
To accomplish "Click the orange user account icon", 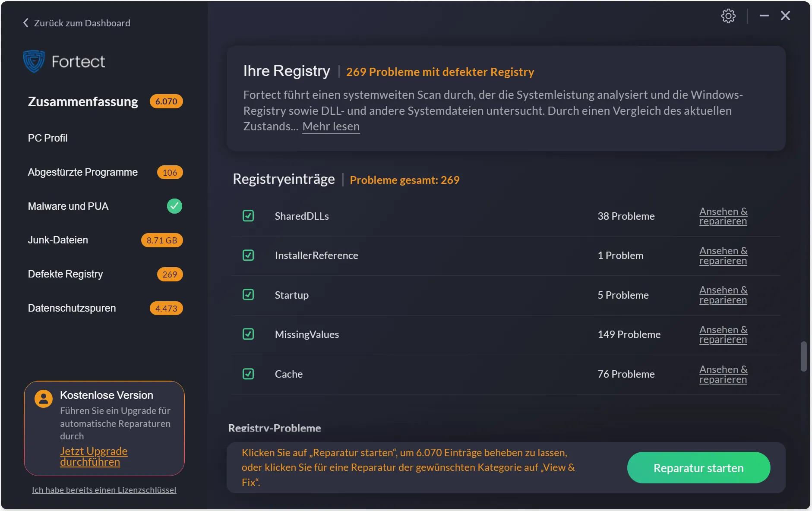I will 44,398.
